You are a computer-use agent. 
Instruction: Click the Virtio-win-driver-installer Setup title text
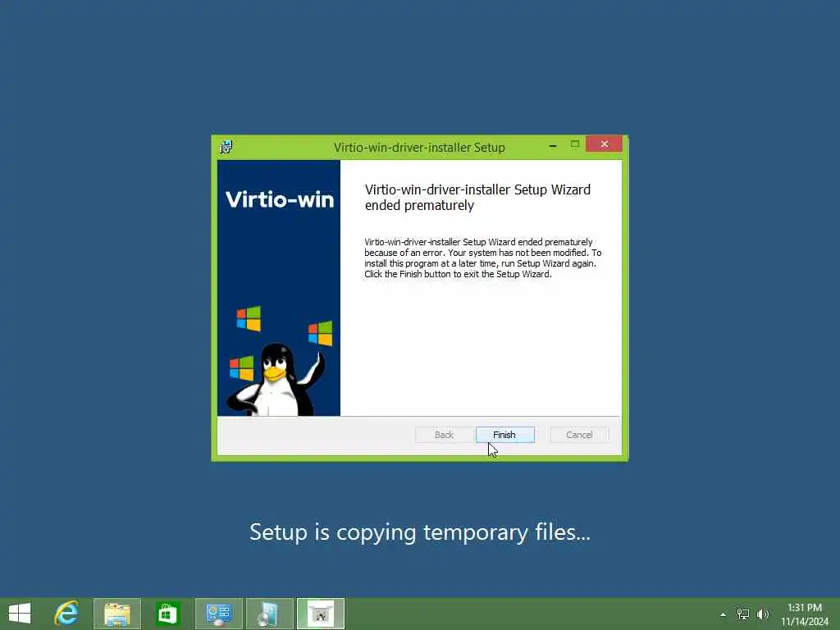pos(419,148)
